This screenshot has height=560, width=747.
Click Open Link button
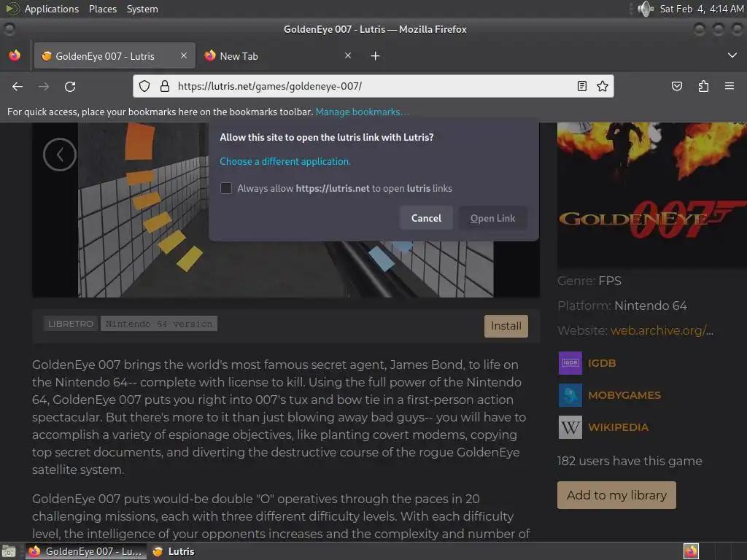[493, 218]
